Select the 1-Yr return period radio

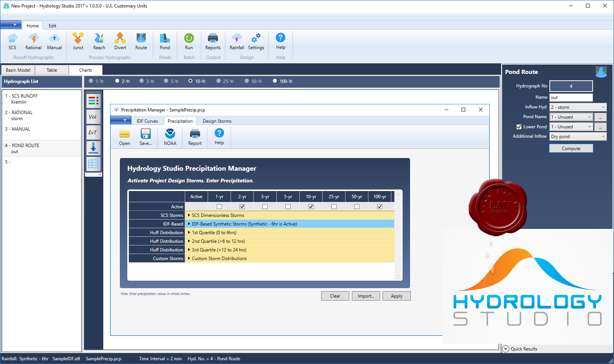pyautogui.click(x=91, y=81)
